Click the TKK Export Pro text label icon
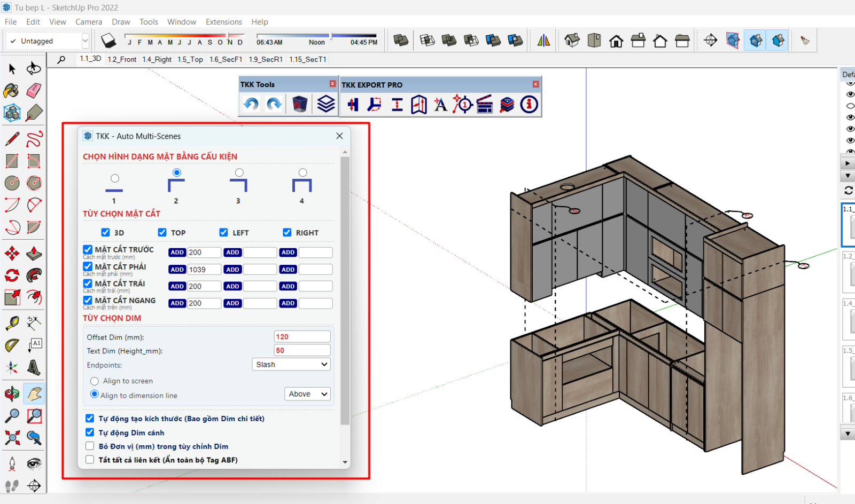Viewport: 855px width, 504px height. [x=440, y=105]
